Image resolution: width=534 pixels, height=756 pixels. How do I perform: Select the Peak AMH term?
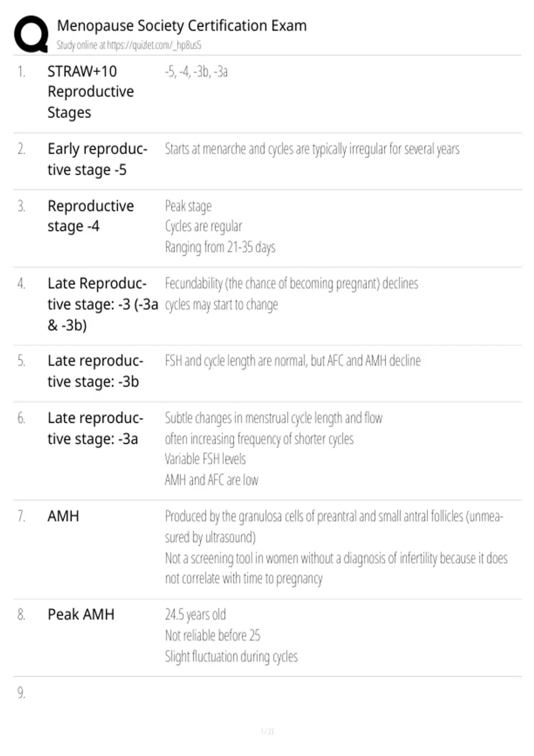click(x=81, y=614)
